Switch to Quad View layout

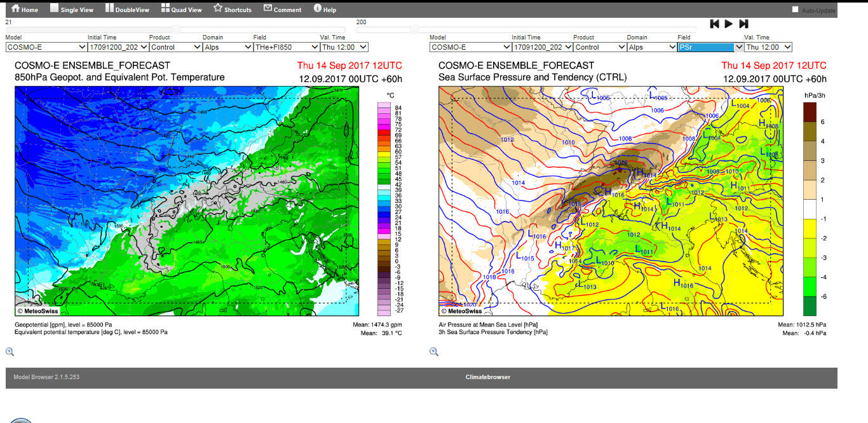click(x=181, y=10)
